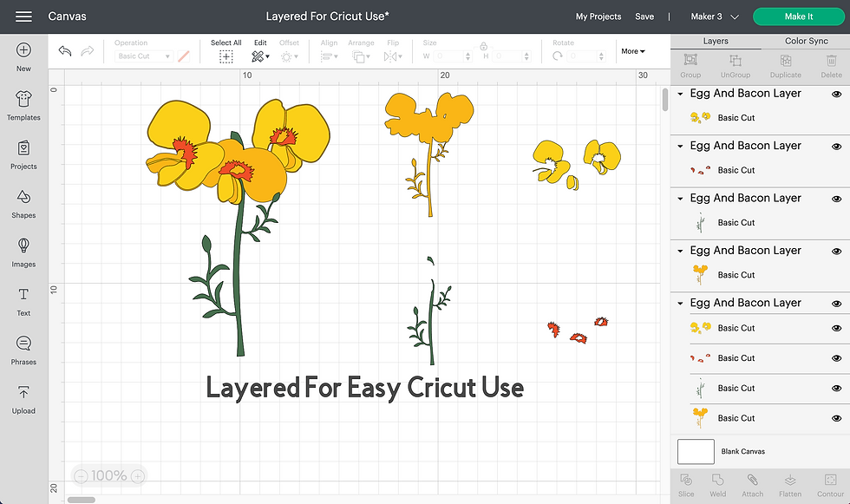Expand the More toolbar options

point(633,51)
